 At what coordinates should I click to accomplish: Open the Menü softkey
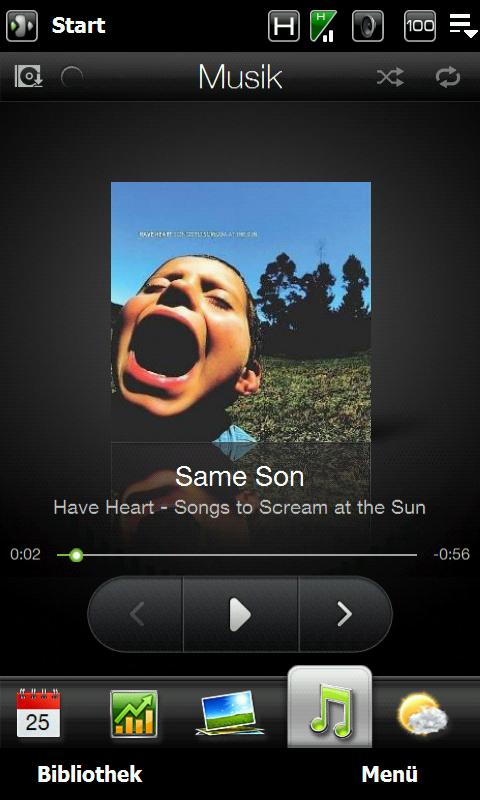(390, 774)
